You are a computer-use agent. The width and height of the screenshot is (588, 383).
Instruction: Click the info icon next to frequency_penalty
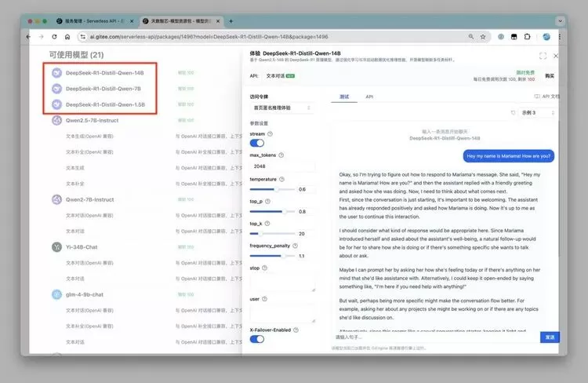[x=293, y=246]
